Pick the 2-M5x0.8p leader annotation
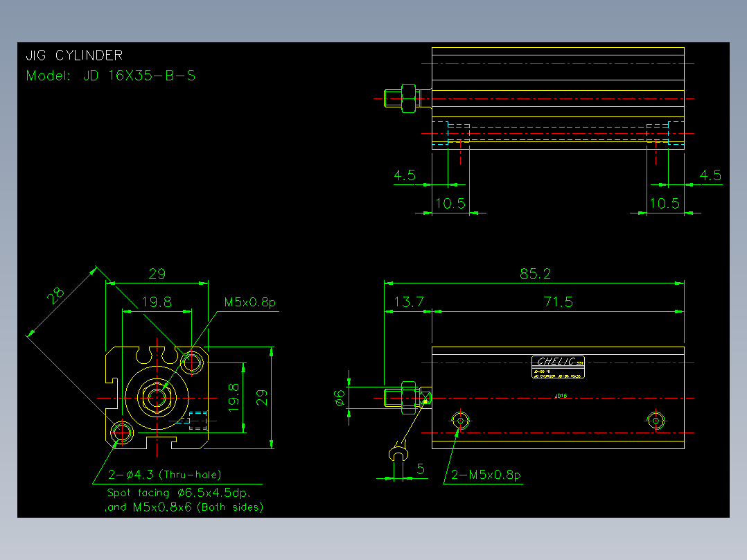The height and width of the screenshot is (560, 747). coord(486,475)
